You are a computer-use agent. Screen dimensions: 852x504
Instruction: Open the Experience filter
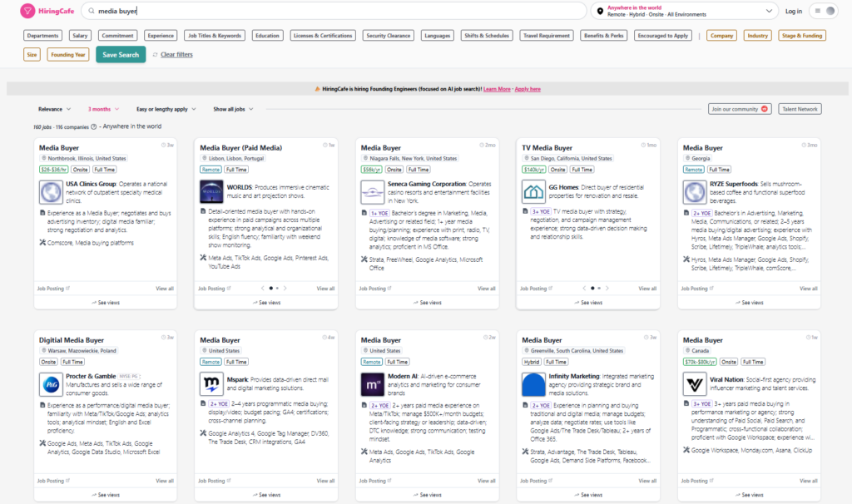pyautogui.click(x=161, y=35)
